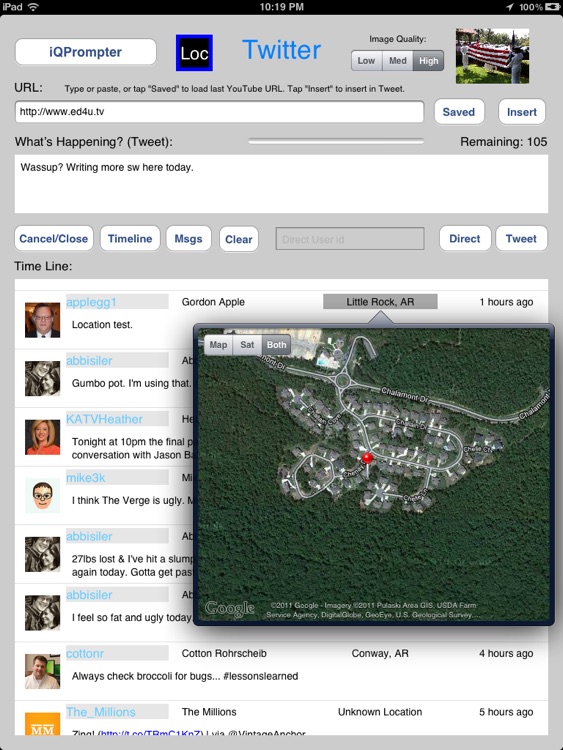Click the Timeline button
Image resolution: width=563 pixels, height=750 pixels.
pyautogui.click(x=130, y=239)
